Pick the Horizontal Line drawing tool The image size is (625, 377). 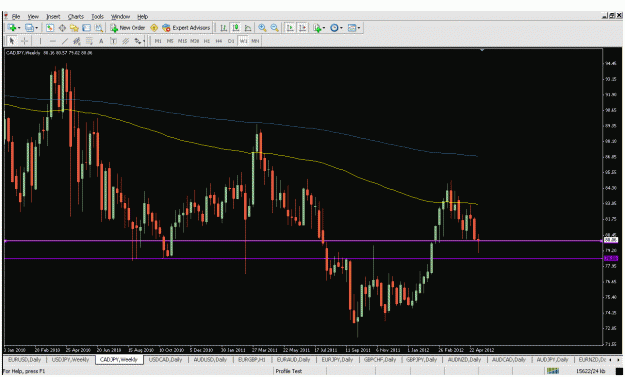pyautogui.click(x=53, y=41)
